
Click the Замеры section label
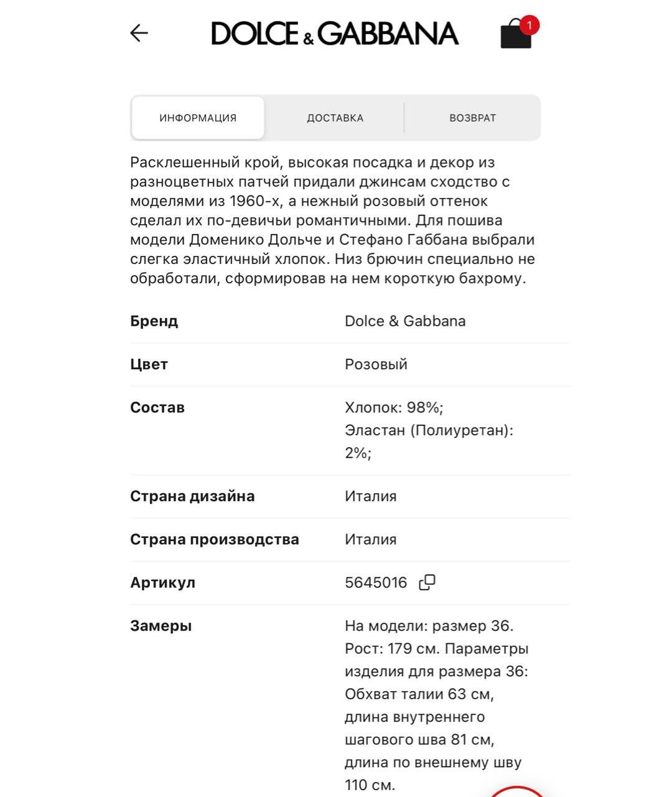tap(161, 626)
